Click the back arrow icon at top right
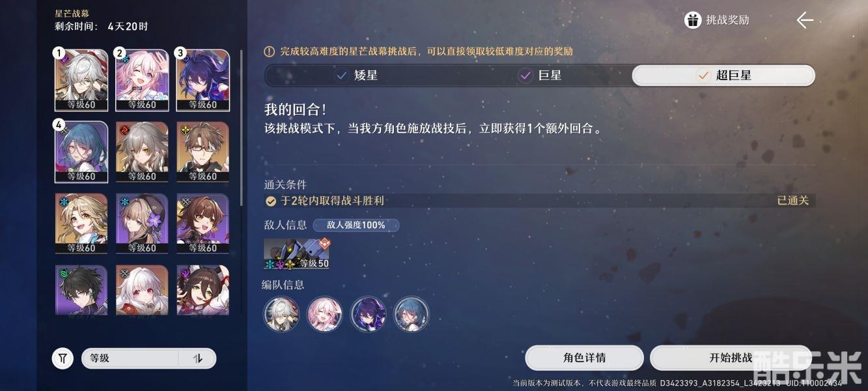 click(x=805, y=20)
